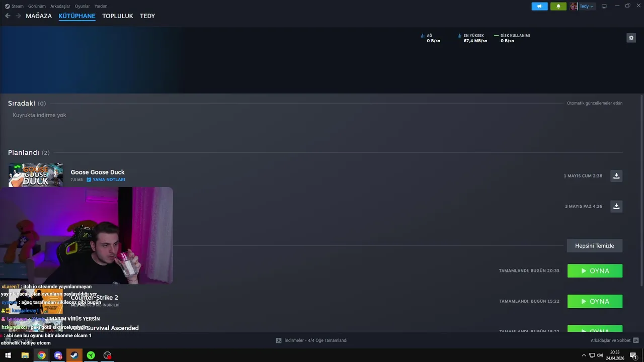The height and width of the screenshot is (362, 644).
Task: Open the taskbar clock and date
Action: pyautogui.click(x=615, y=355)
